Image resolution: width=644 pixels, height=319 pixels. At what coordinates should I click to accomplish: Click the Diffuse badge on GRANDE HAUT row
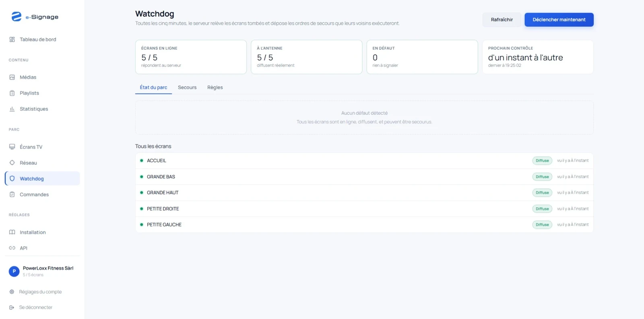(542, 193)
